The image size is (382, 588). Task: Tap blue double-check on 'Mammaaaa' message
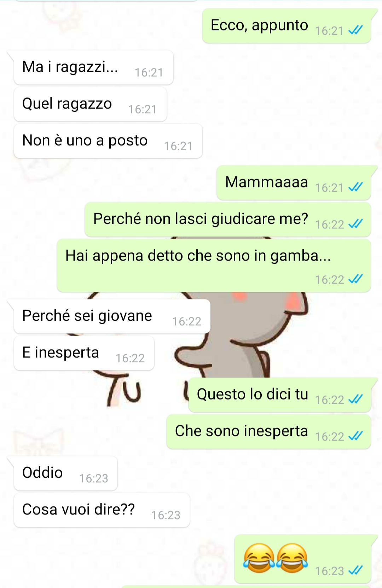[x=355, y=187]
